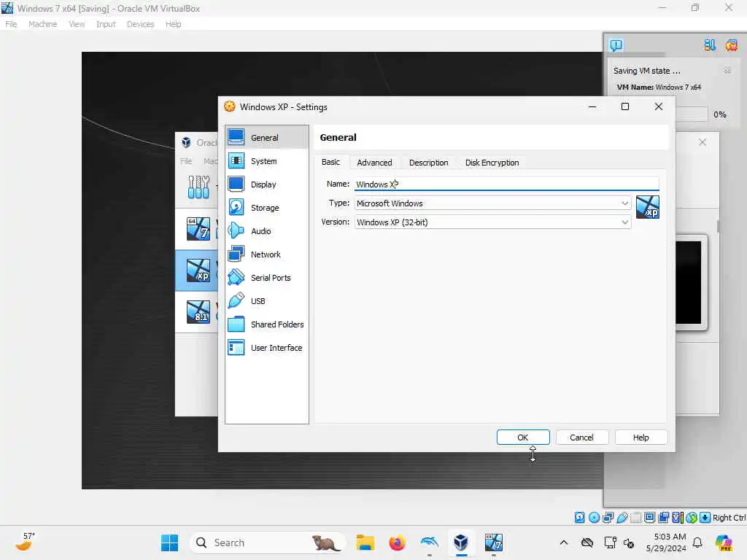The image size is (747, 560).
Task: Open weather widget showing 57°
Action: point(25,542)
